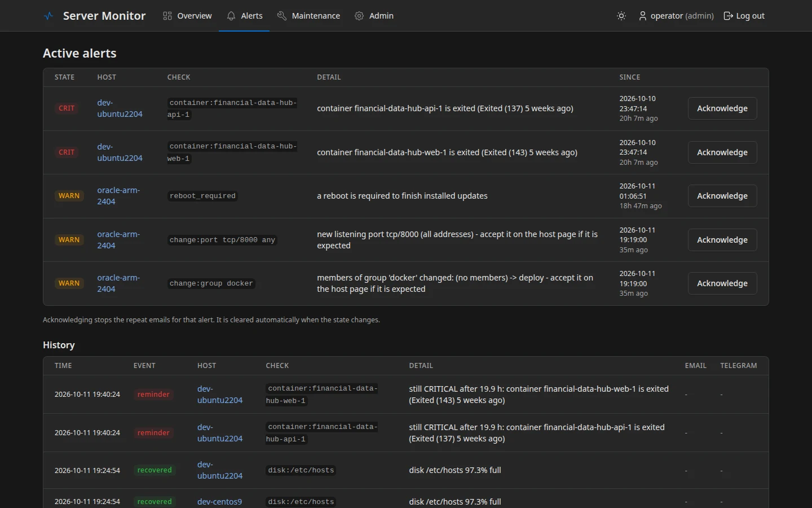Click the TELEGRAM column header
The height and width of the screenshot is (508, 812).
click(739, 366)
